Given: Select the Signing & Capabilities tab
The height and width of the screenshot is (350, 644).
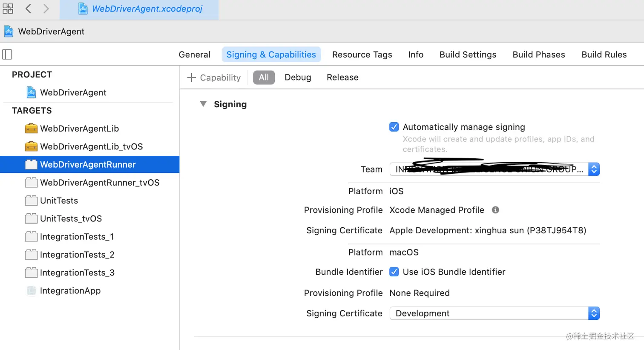Looking at the screenshot, I should 271,55.
